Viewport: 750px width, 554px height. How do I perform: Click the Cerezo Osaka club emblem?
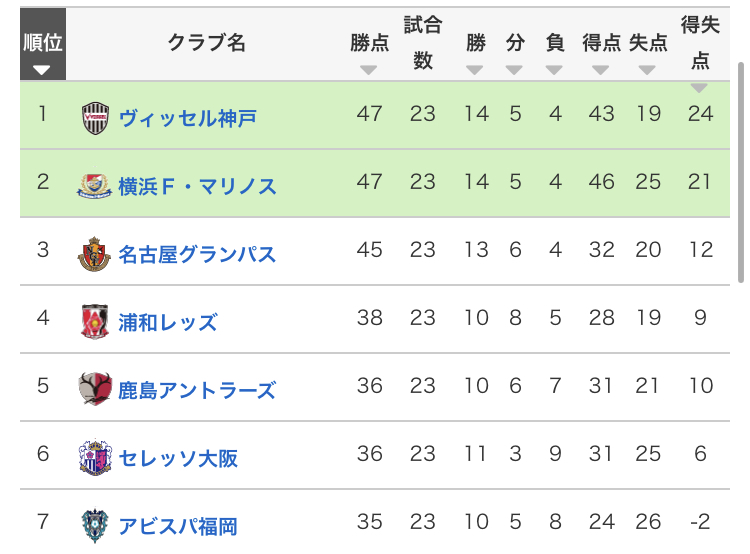pyautogui.click(x=95, y=458)
